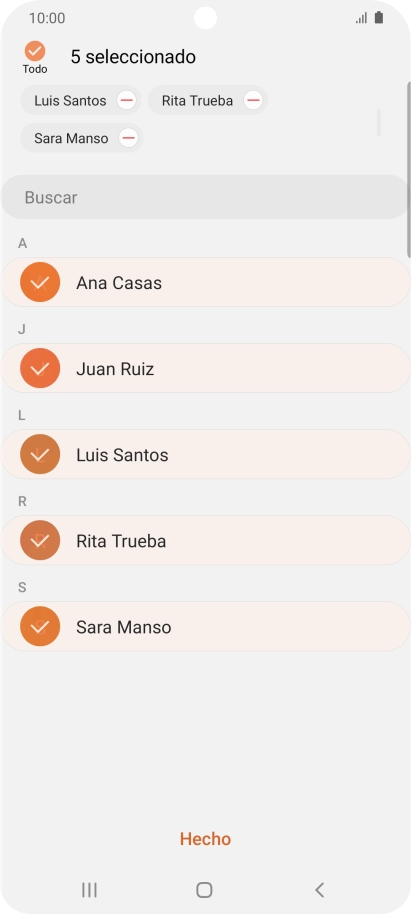
Task: Select the Sara Manso contact row
Action: pos(206,627)
